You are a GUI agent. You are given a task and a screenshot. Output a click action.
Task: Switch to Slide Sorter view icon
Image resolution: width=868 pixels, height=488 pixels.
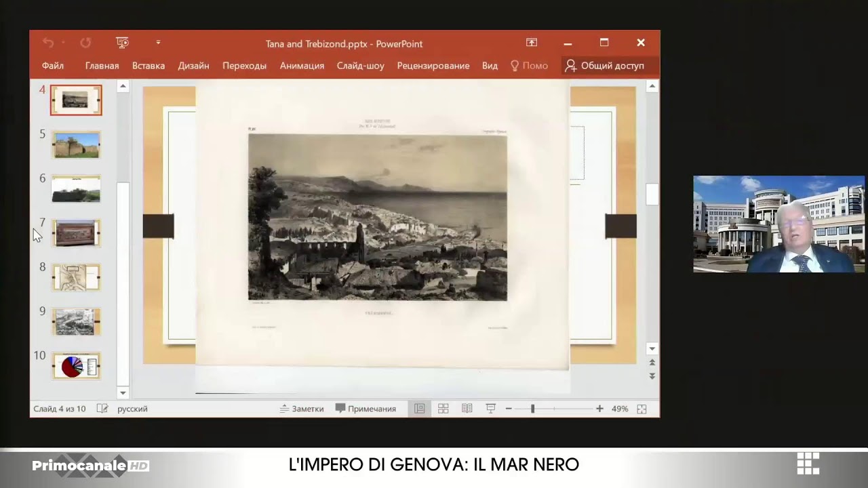[x=443, y=409]
